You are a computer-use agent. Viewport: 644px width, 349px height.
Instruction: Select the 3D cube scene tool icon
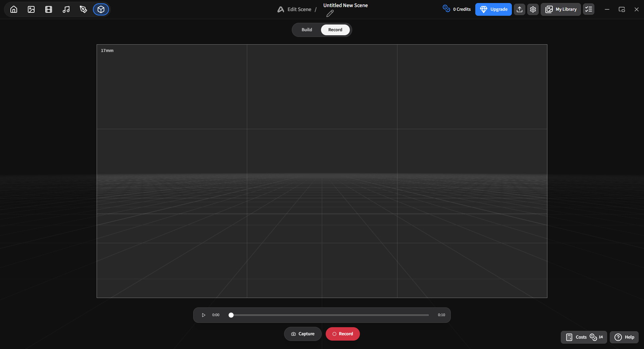tap(101, 9)
